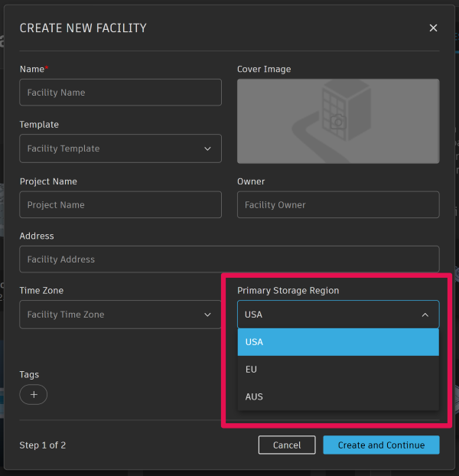Select USA from the region list

click(x=338, y=342)
